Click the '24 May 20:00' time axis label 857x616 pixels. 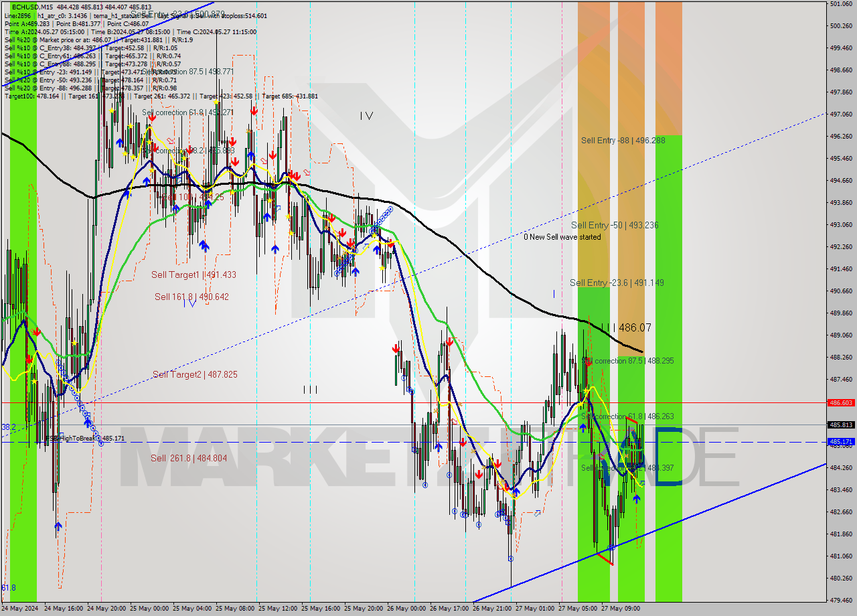pyautogui.click(x=106, y=609)
